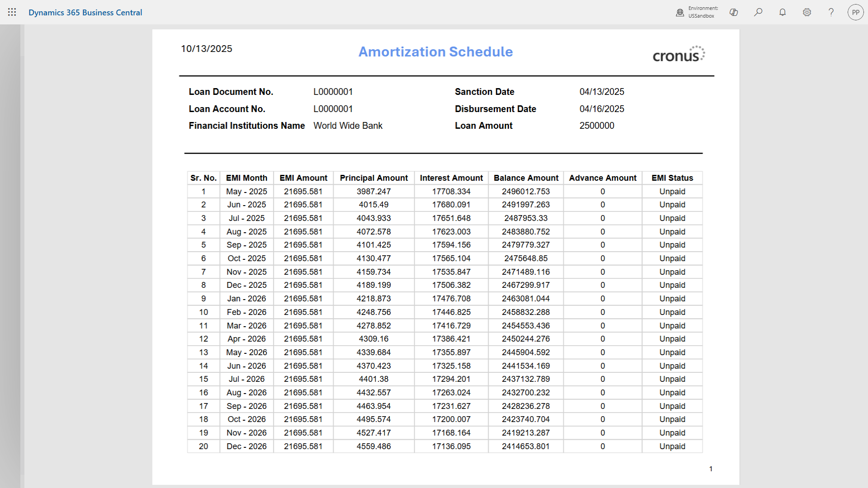The image size is (868, 488).
Task: Select the May - 2025 EMI month cell
Action: [246, 192]
